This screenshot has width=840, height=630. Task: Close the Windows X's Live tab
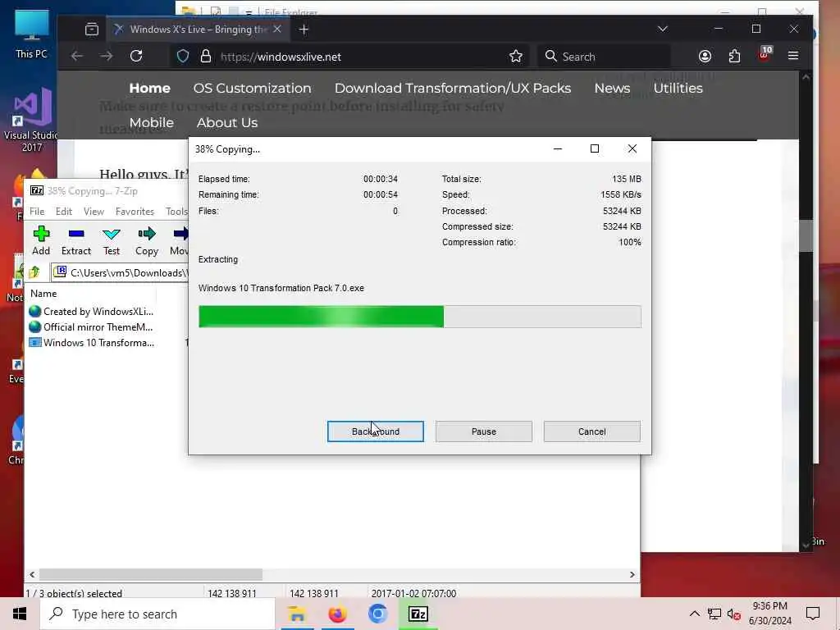(x=277, y=29)
